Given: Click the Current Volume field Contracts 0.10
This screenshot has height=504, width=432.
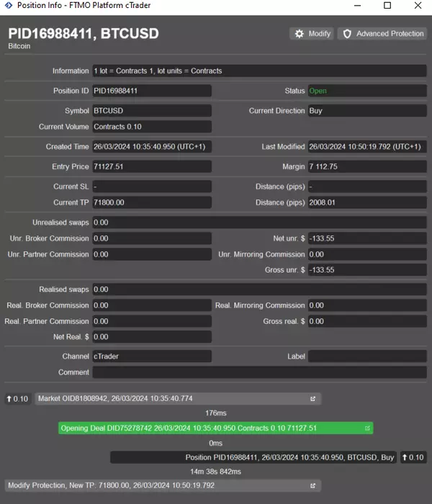Looking at the screenshot, I should [x=152, y=127].
